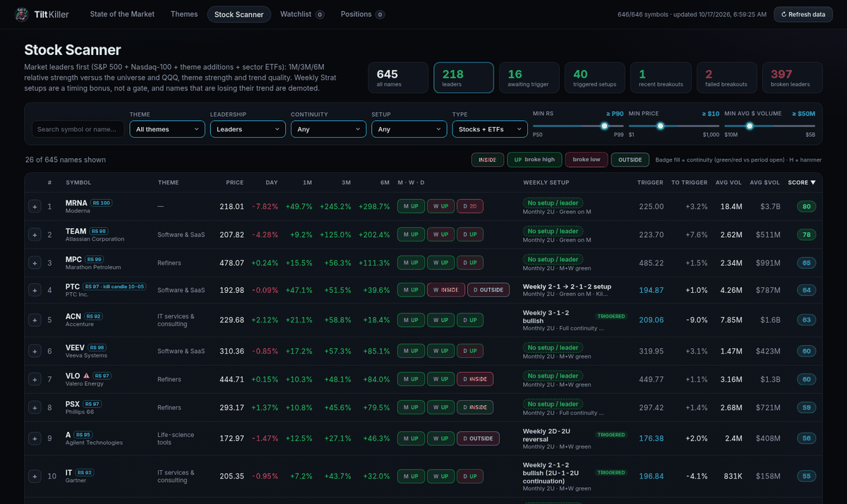Toggle the INSIDE legend badge
Viewport: 847px width, 504px height.
(488, 160)
